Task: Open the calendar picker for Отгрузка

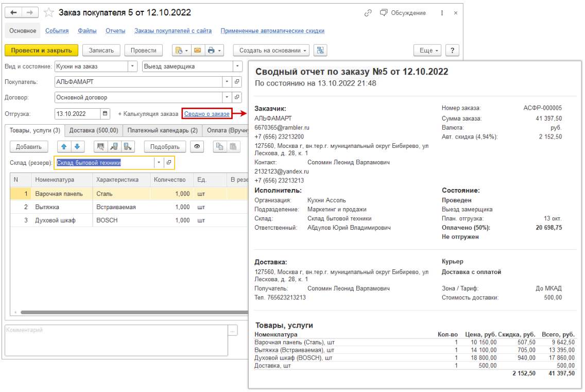Action: [105, 114]
